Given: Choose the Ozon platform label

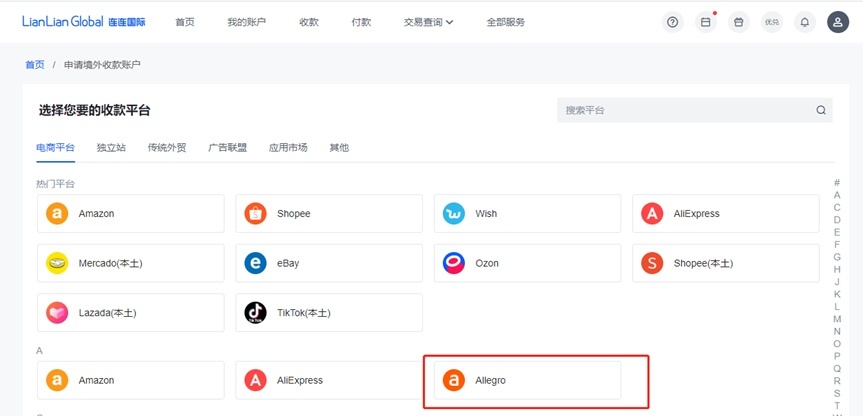Looking at the screenshot, I should pyautogui.click(x=487, y=263).
